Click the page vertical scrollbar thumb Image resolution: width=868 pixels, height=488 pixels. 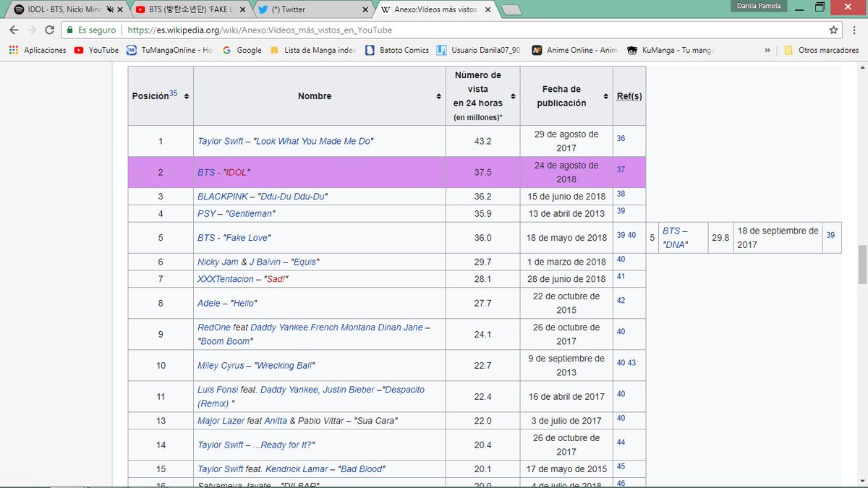(862, 265)
